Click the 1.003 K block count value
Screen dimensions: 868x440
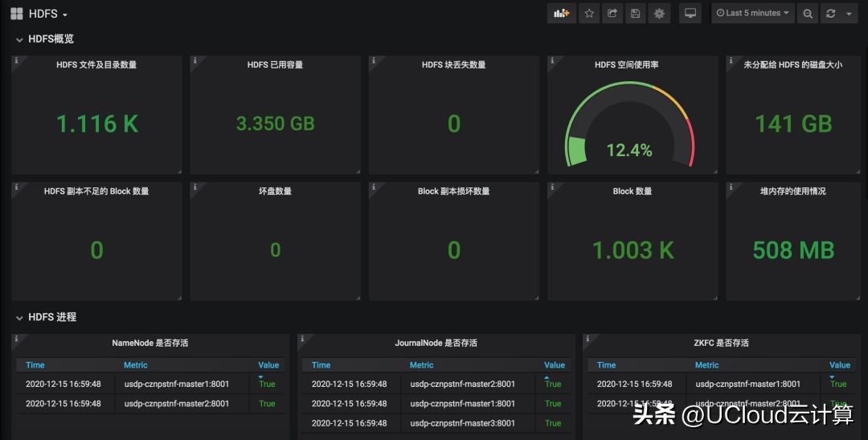click(x=633, y=250)
